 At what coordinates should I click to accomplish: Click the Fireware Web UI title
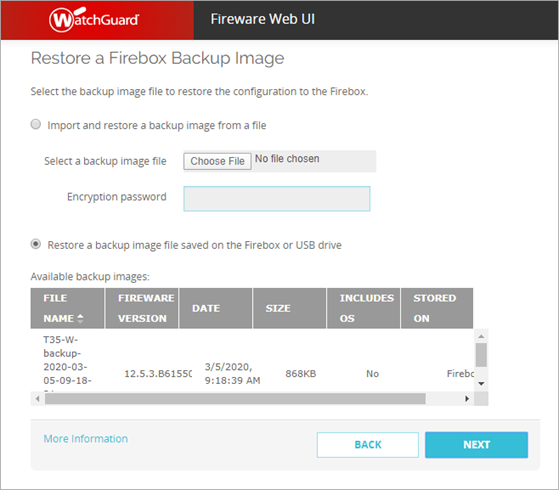click(x=263, y=19)
